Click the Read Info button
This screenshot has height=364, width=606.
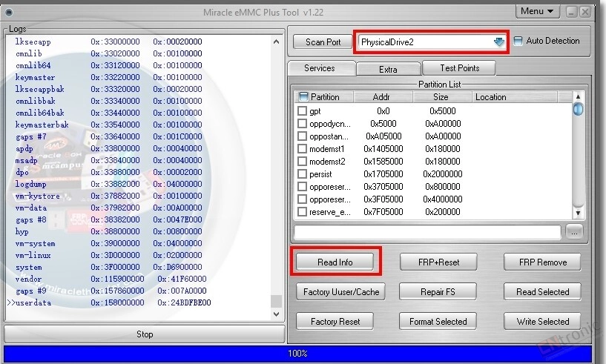(x=335, y=262)
